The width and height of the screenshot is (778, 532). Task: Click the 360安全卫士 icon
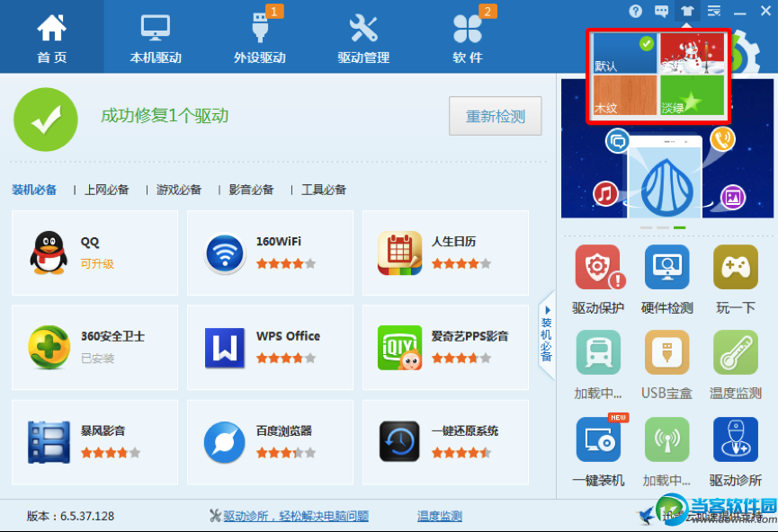(x=49, y=348)
